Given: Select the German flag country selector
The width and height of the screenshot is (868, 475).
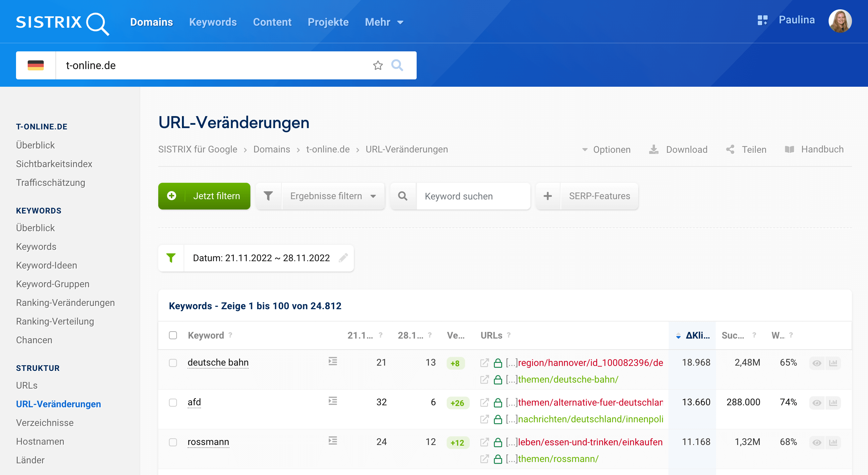Looking at the screenshot, I should 36,65.
